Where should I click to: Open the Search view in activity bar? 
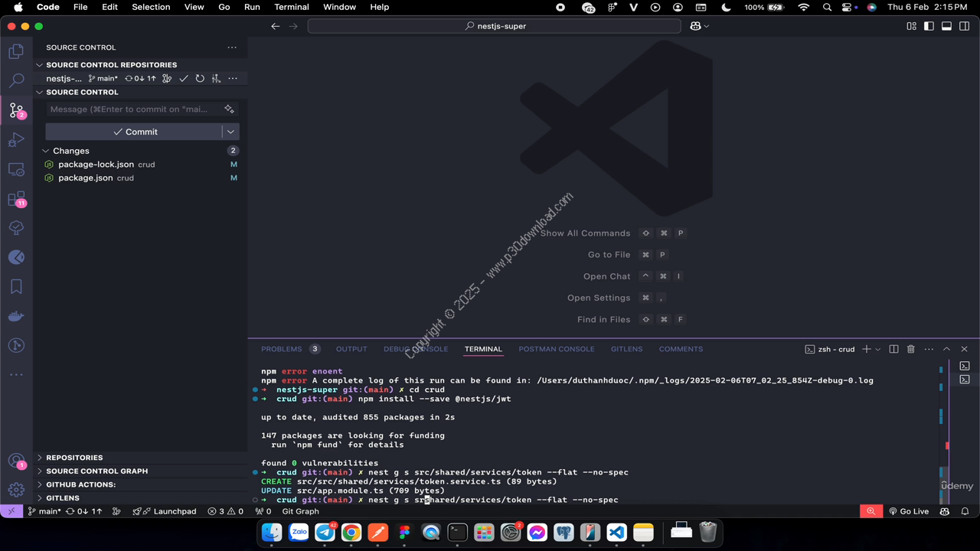tap(16, 80)
